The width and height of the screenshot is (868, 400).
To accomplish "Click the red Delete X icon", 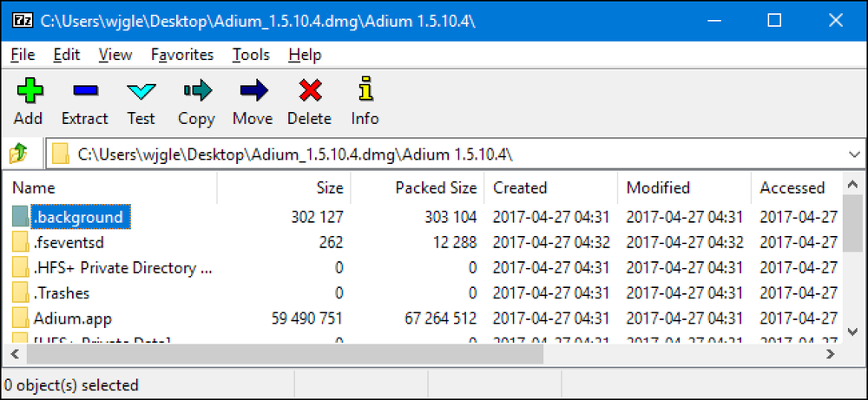I will (310, 90).
